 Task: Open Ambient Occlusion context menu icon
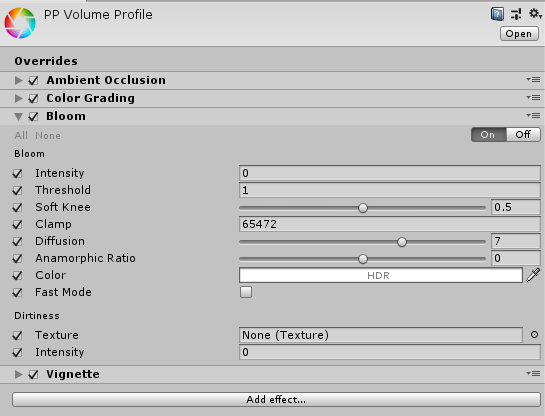pos(533,80)
